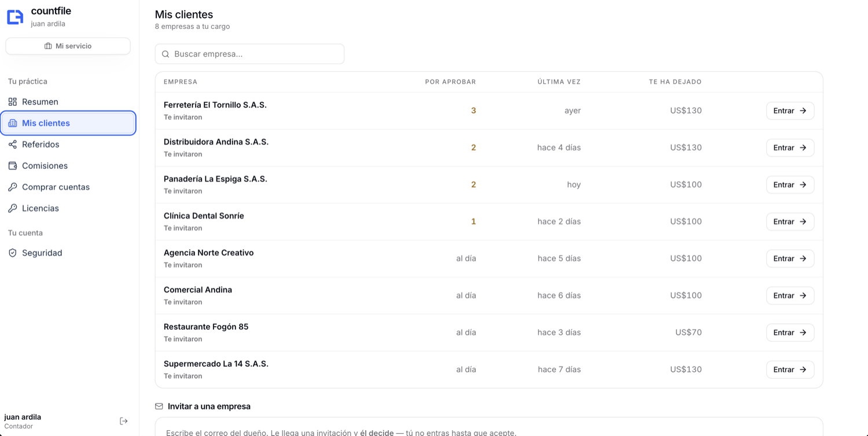
Task: Click Entrar for Supermercado La 14 S.A.S.
Action: coord(790,370)
